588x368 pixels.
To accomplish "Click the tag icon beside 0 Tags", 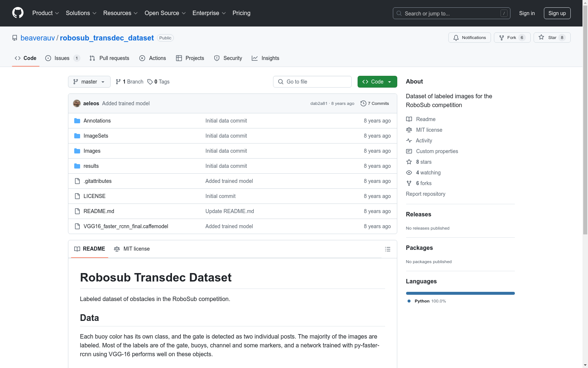I will coord(150,82).
